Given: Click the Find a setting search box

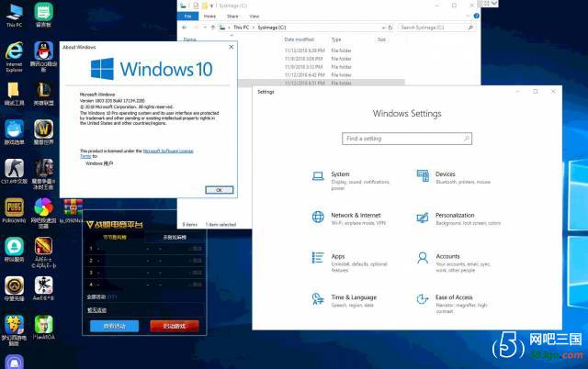Looking at the screenshot, I should click(407, 139).
